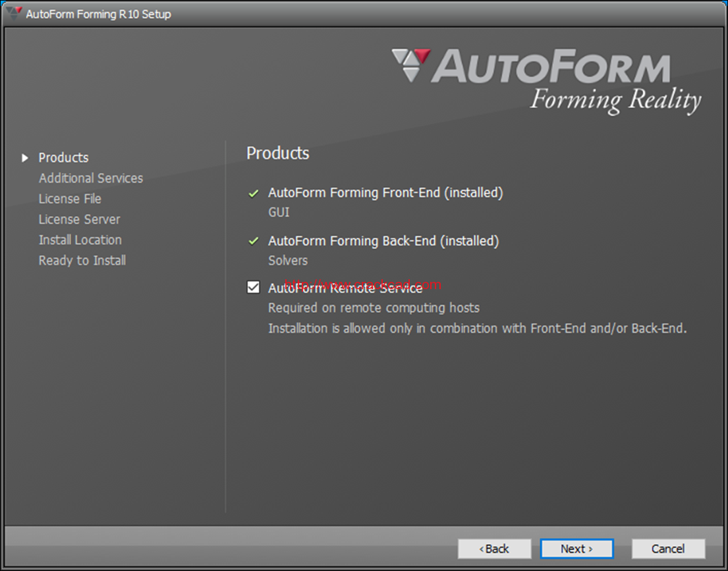728x571 pixels.
Task: Toggle the AutoForm Remote Service checkbox
Action: pyautogui.click(x=254, y=287)
